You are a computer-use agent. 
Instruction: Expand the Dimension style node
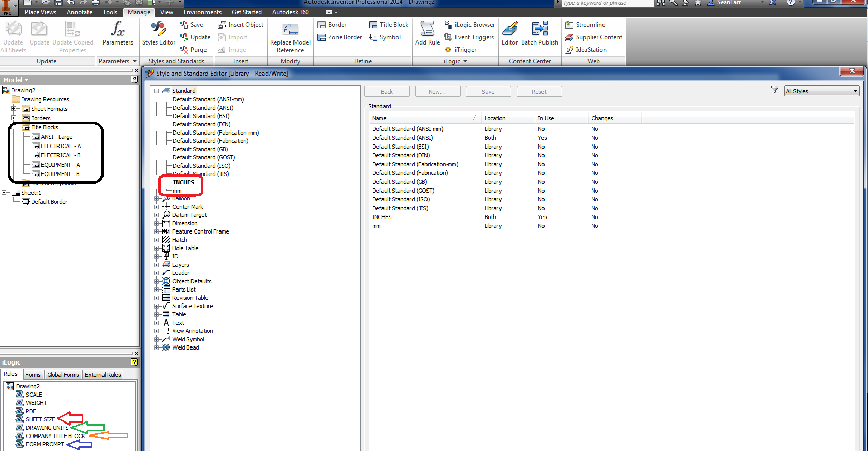[156, 223]
